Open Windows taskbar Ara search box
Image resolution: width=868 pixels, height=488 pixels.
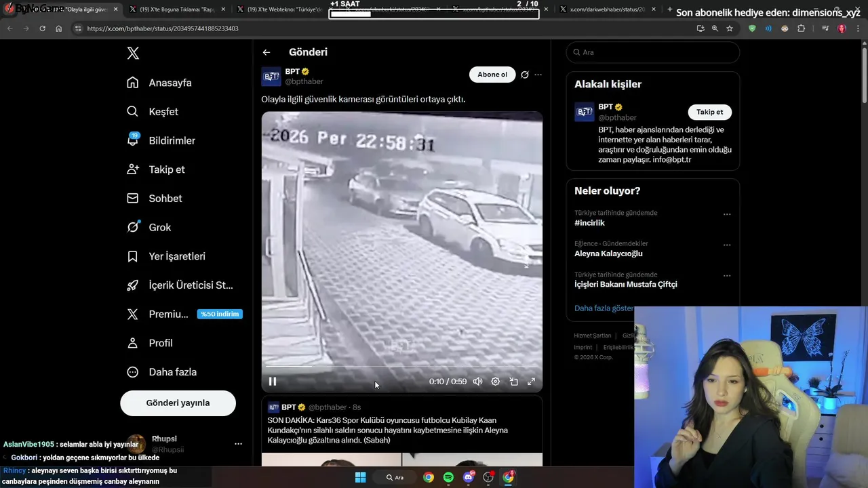point(395,477)
